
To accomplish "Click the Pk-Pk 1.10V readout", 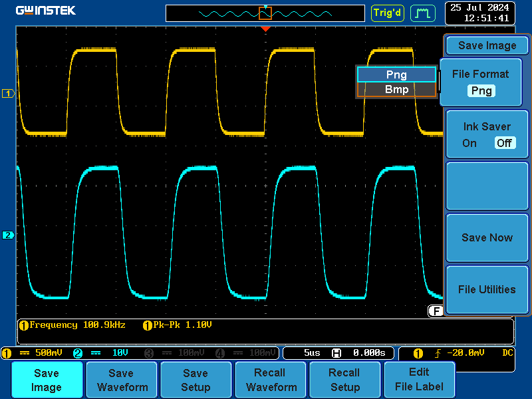I will click(x=182, y=325).
